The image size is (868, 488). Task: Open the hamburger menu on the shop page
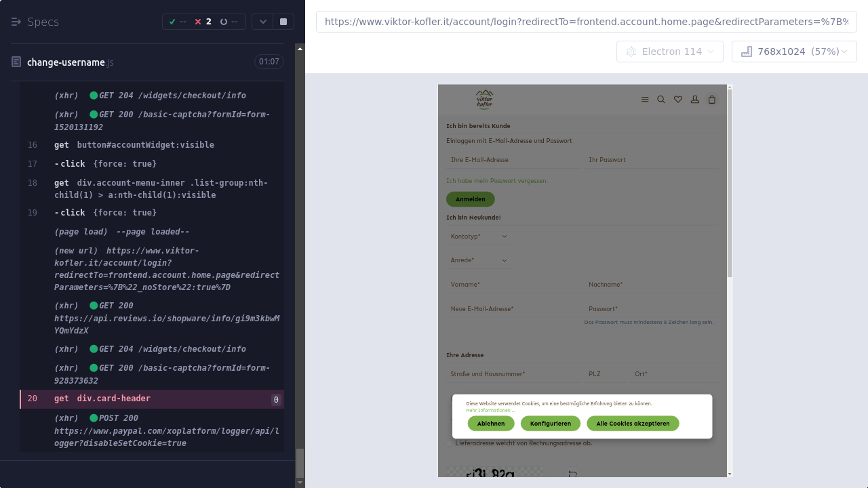(645, 100)
